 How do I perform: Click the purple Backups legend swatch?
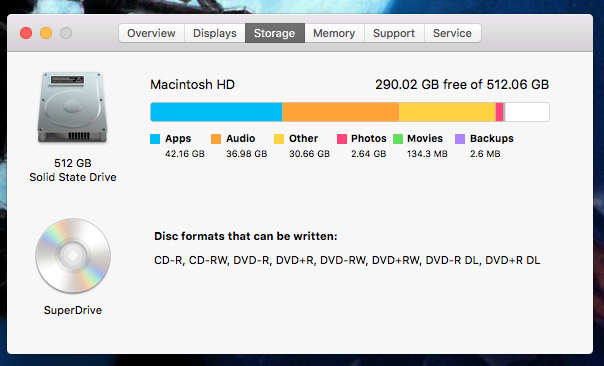point(460,139)
